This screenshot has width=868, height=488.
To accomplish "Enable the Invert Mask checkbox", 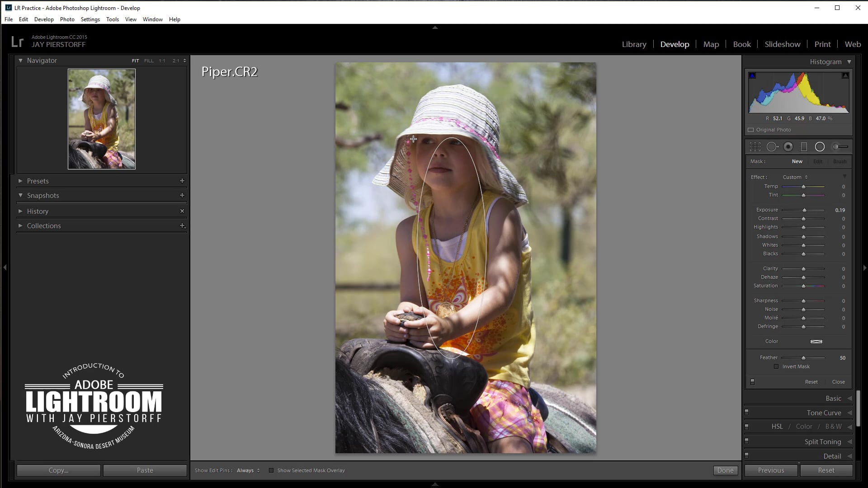I will pos(776,366).
